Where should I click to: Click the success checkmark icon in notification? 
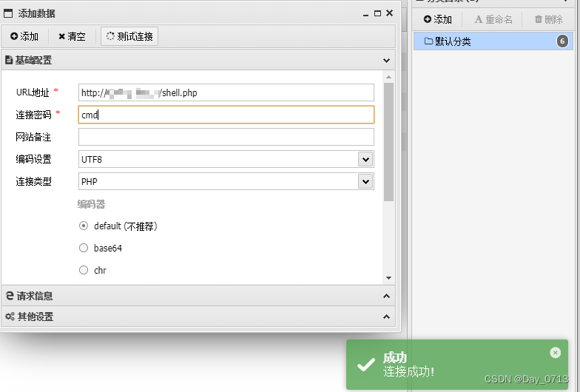(365, 365)
